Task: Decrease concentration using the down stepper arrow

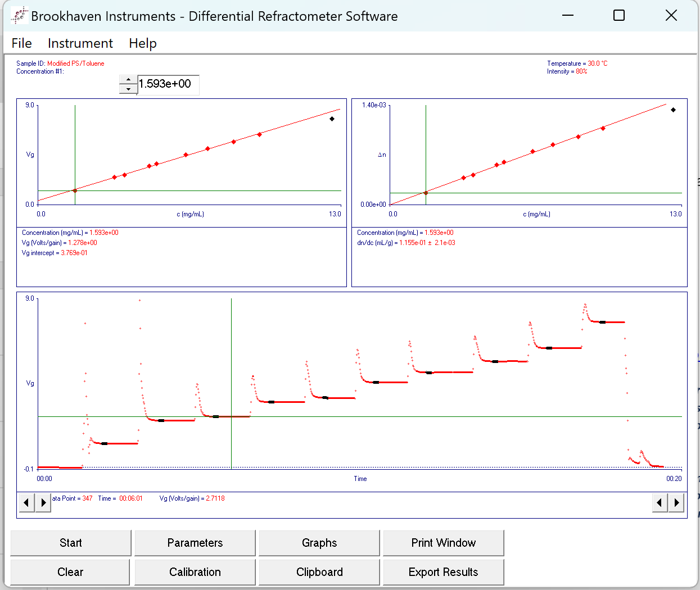Action: point(128,89)
